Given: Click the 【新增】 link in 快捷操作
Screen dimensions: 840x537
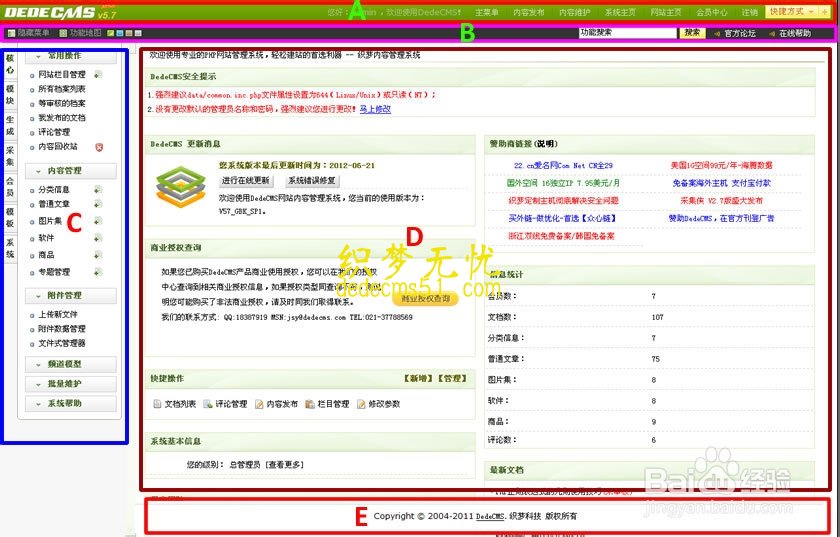Looking at the screenshot, I should click(x=418, y=379).
